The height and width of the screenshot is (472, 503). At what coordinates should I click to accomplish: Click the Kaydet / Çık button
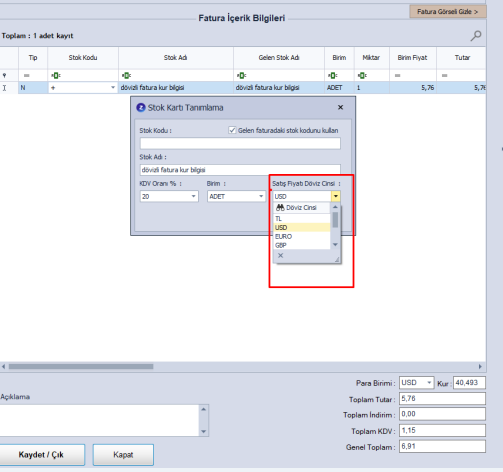click(41, 455)
